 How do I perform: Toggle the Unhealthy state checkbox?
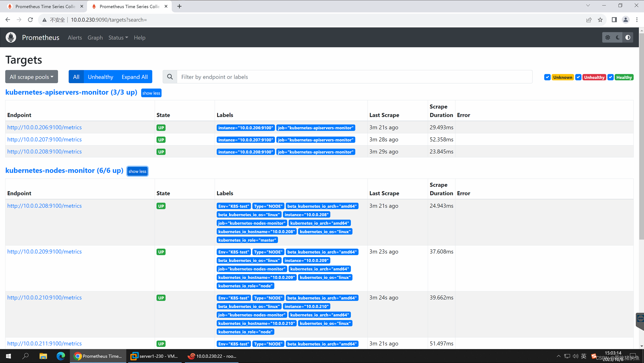click(x=578, y=77)
